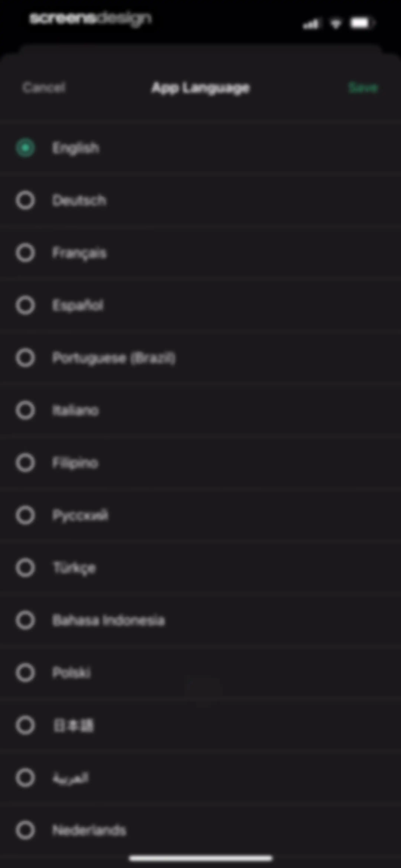Image resolution: width=401 pixels, height=868 pixels.
Task: Click the App Language title
Action: [201, 88]
